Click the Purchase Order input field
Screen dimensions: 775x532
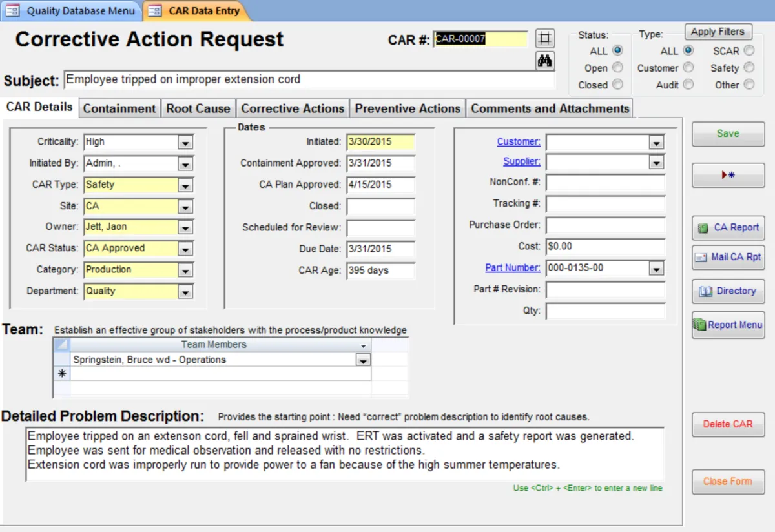point(605,226)
